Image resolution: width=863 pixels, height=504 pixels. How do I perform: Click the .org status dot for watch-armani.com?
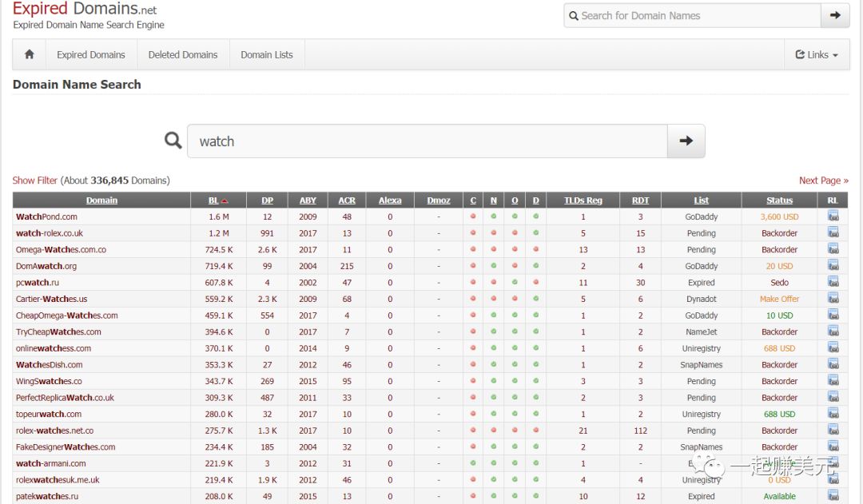click(515, 463)
